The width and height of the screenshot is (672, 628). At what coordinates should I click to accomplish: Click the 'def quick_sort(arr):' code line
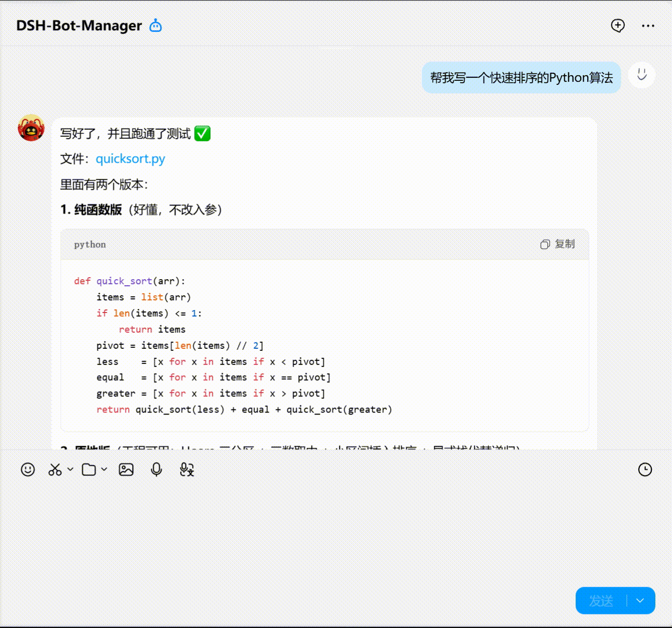[x=130, y=281]
